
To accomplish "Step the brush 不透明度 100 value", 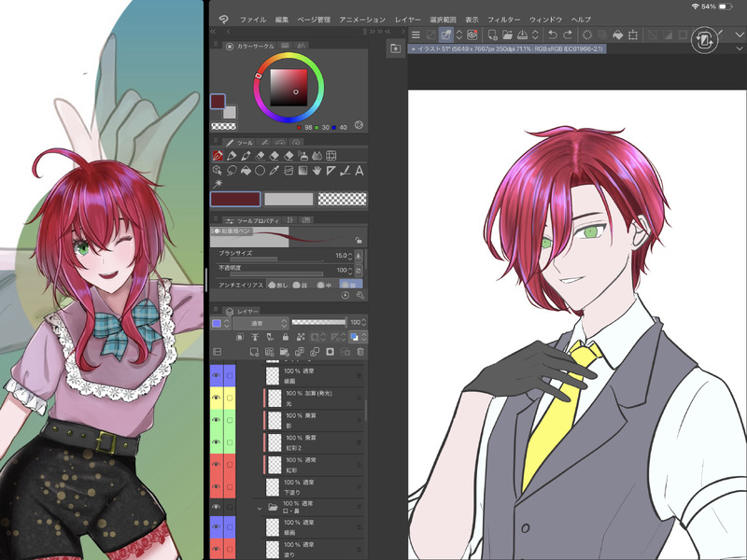I will click(x=351, y=271).
